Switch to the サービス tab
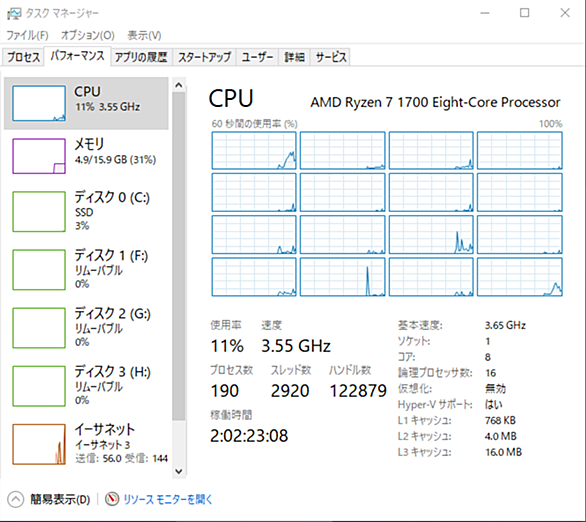The image size is (586, 522). [x=331, y=57]
